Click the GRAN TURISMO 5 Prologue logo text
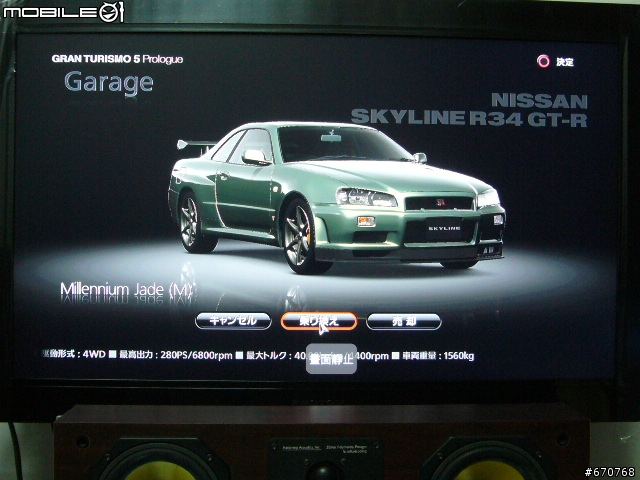Screen dimensions: 640x480 click(117, 59)
